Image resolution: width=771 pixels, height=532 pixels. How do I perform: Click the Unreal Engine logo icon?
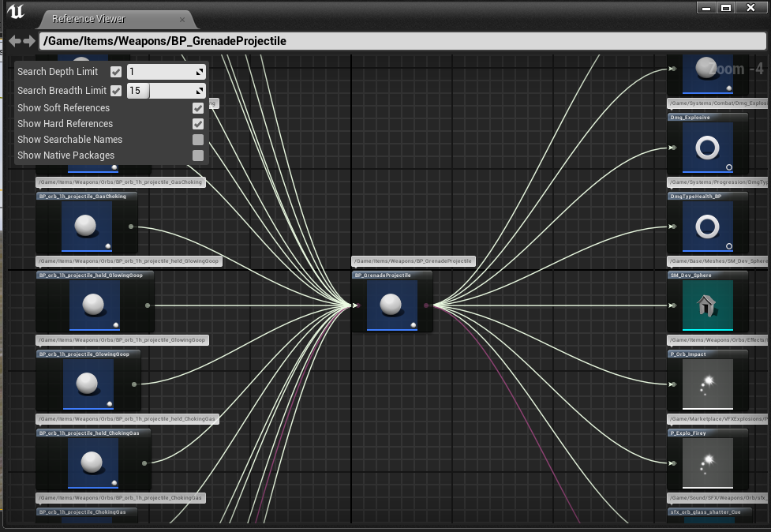pos(16,13)
